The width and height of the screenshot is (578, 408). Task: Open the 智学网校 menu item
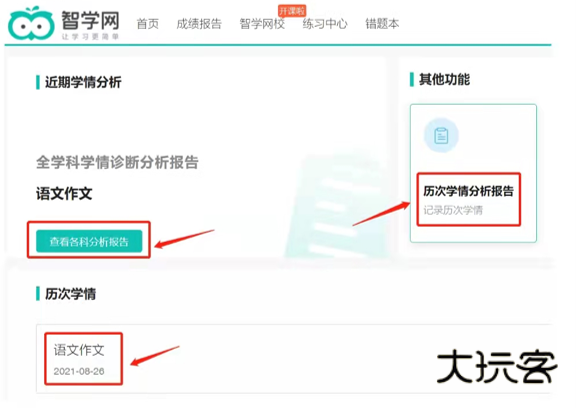pos(262,24)
